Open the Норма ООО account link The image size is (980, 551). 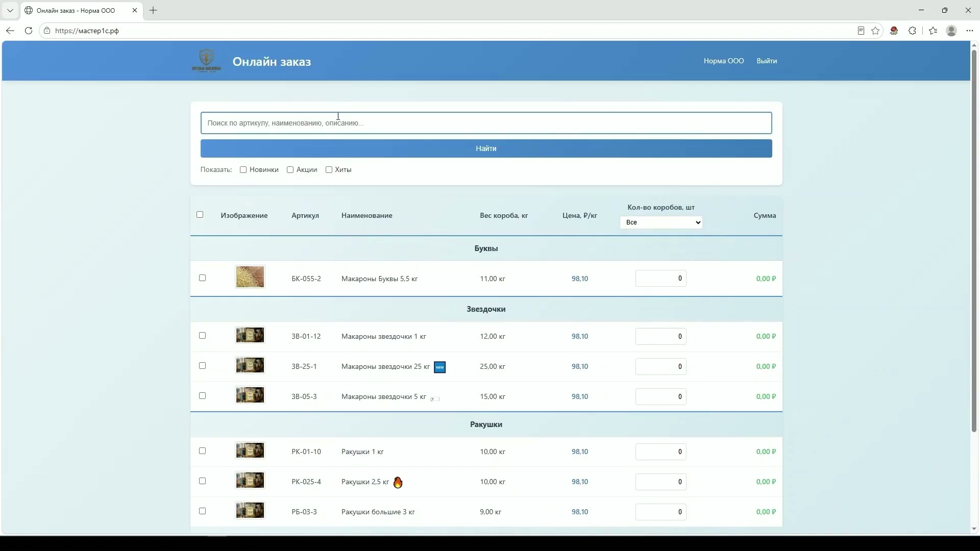[x=724, y=61]
